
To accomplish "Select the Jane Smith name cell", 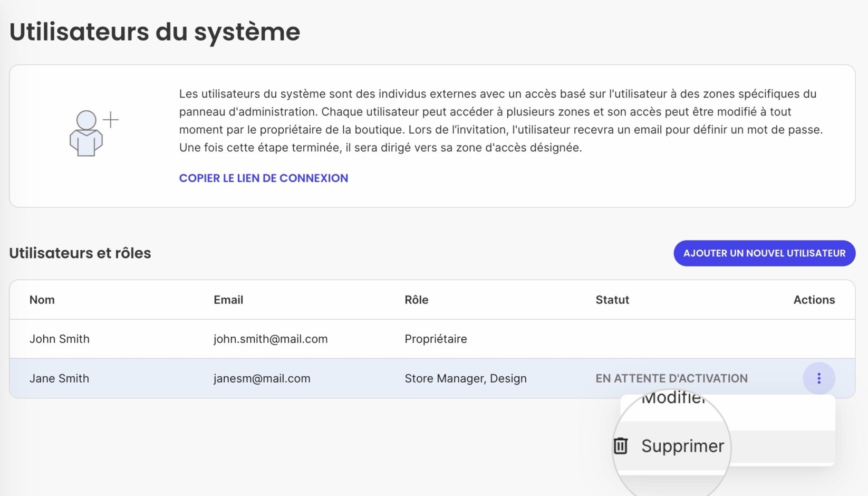I will point(59,378).
